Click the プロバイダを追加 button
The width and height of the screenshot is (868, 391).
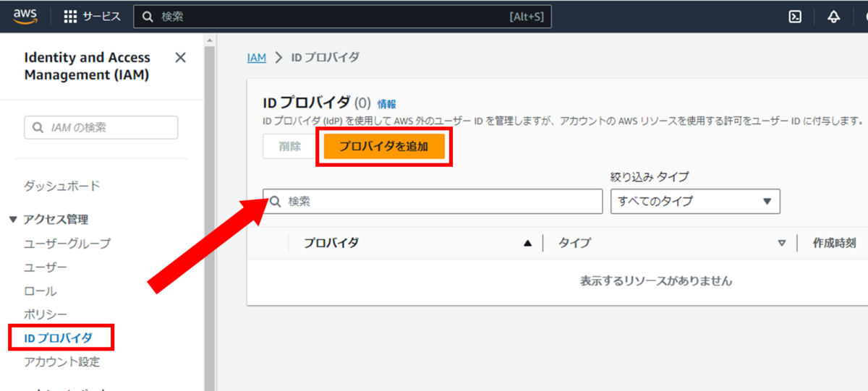click(384, 147)
